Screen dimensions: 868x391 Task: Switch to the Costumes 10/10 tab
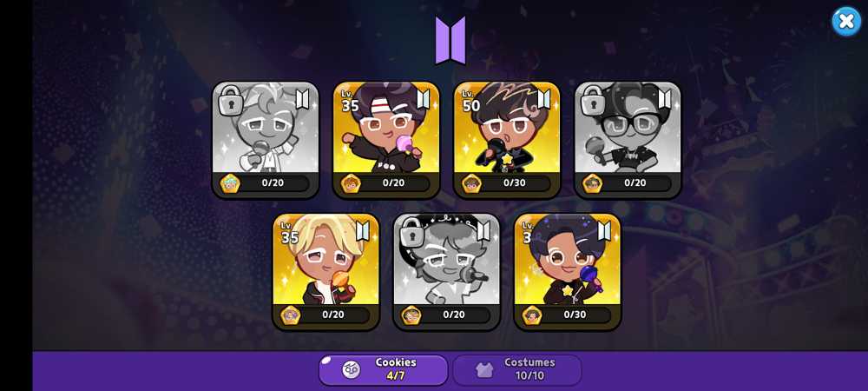pyautogui.click(x=517, y=369)
